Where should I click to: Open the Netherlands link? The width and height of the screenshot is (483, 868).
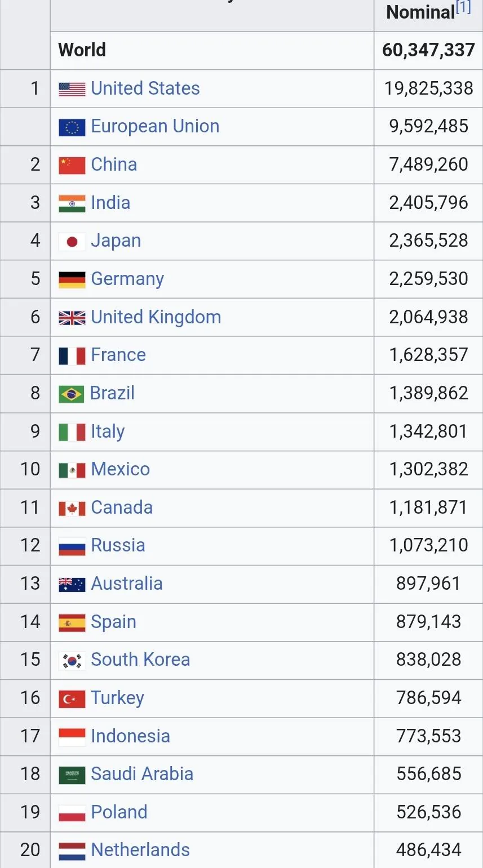[140, 850]
